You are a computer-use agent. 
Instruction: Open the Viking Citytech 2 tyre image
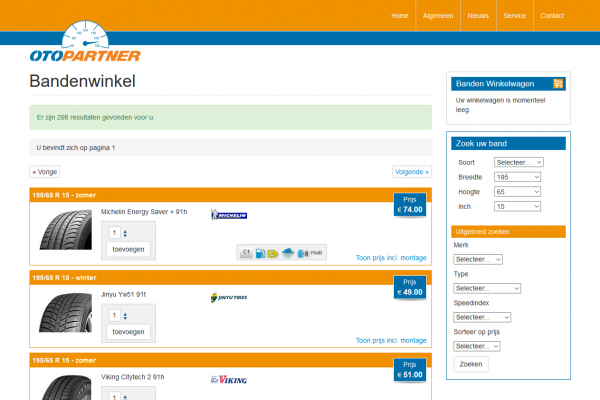point(65,388)
